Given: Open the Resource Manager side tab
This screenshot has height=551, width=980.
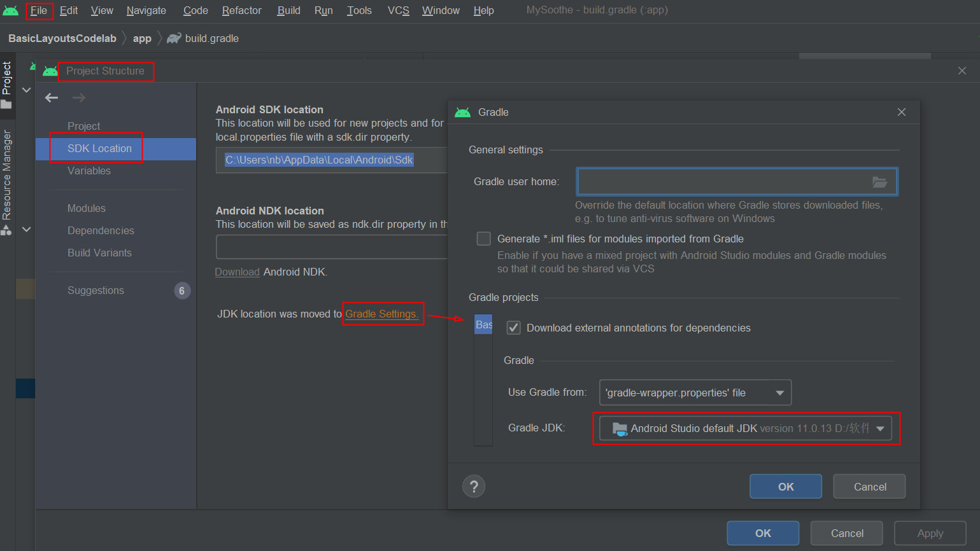Looking at the screenshot, I should 7,175.
